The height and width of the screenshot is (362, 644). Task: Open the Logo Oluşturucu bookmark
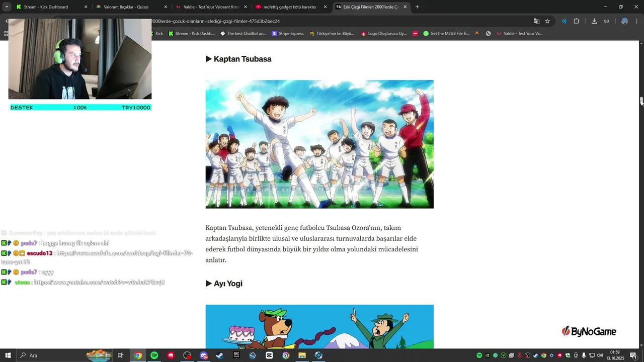(384, 34)
